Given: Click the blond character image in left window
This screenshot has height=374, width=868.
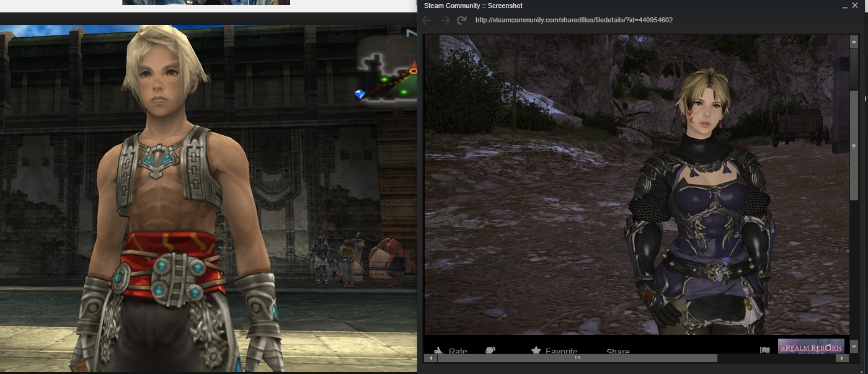Looking at the screenshot, I should (x=208, y=198).
